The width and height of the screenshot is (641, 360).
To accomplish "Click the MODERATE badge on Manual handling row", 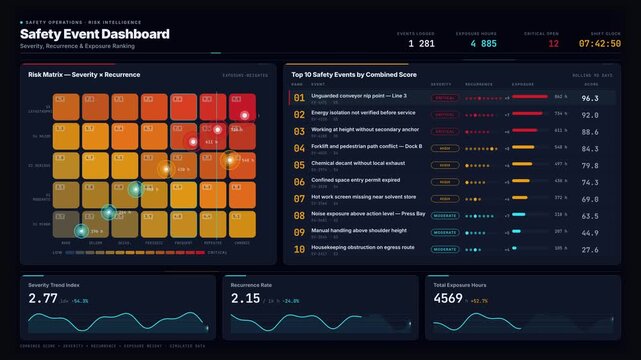I will (445, 233).
